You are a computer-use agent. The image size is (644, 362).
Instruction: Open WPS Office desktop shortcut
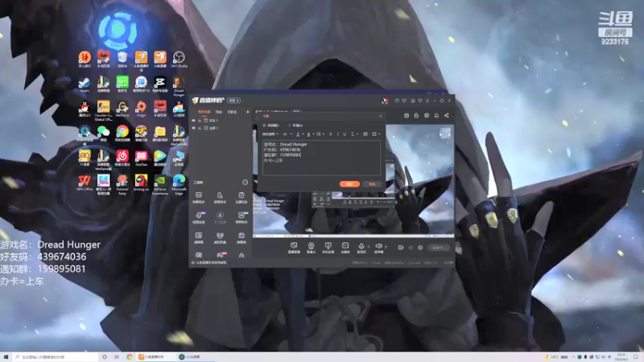point(85,183)
